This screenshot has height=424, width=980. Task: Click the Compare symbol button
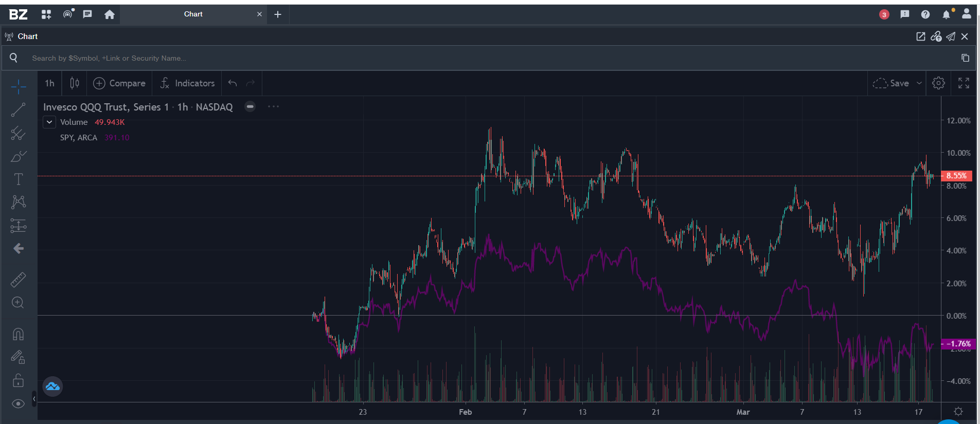119,83
